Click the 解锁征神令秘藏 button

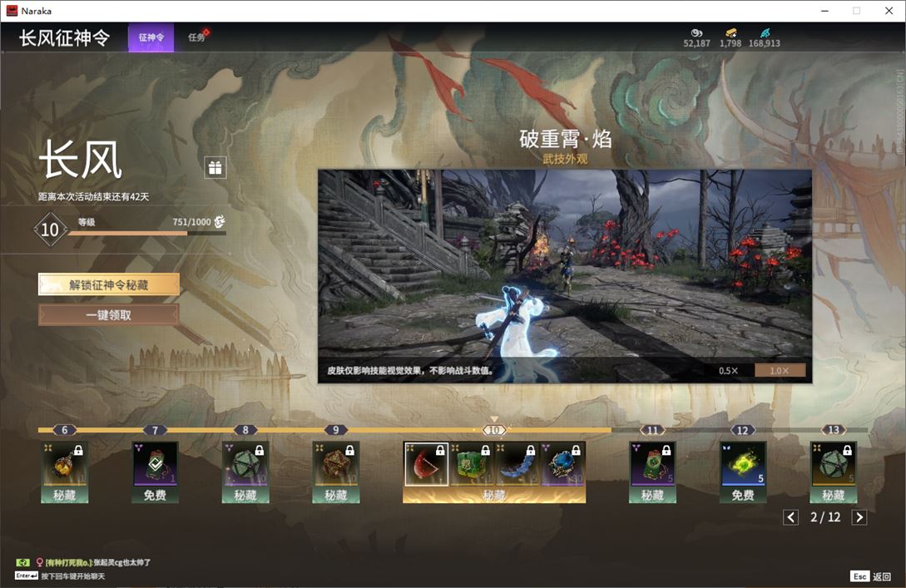point(109,284)
